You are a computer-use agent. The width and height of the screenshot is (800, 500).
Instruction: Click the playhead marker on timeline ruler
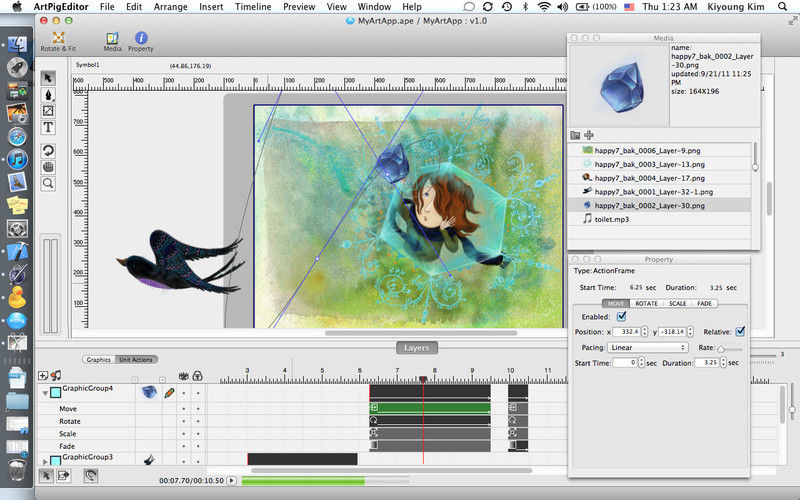tap(423, 379)
